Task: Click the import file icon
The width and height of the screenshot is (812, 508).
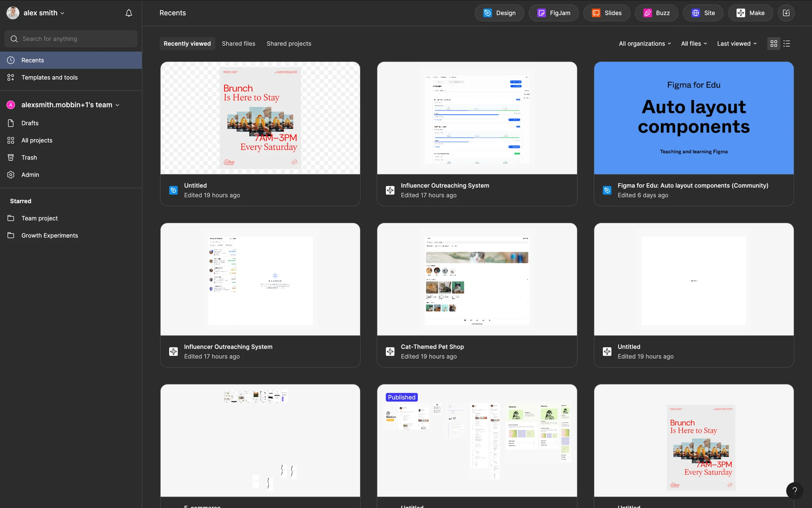Action: click(x=786, y=13)
